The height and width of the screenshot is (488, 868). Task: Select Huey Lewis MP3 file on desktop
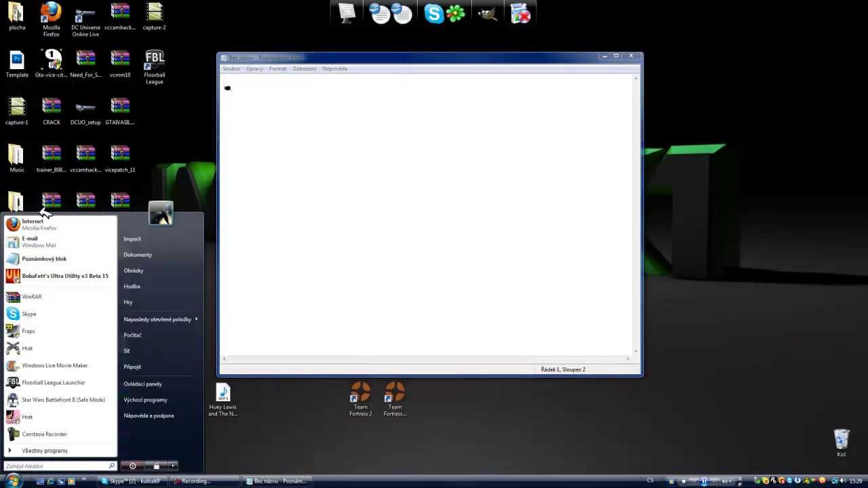pos(223,400)
